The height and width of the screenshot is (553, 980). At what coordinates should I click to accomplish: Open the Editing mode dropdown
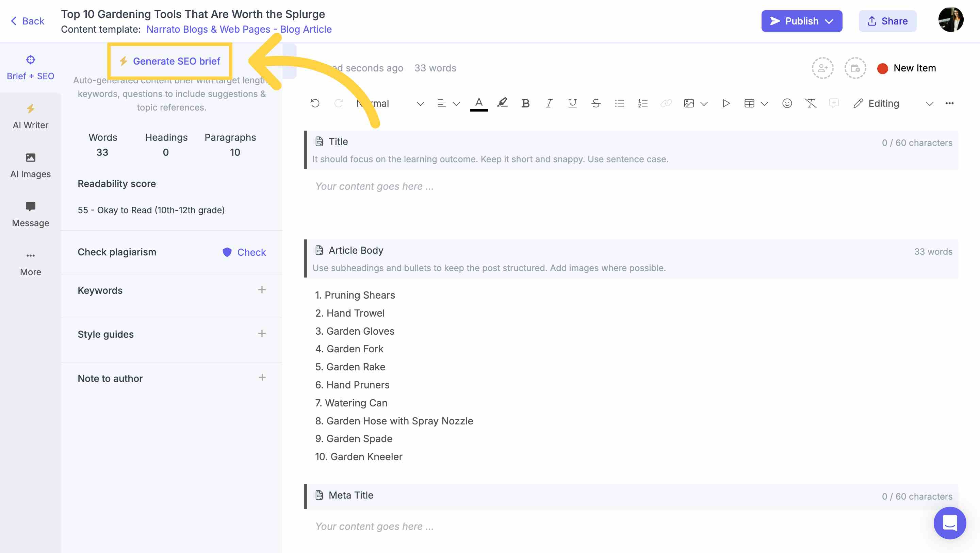(x=894, y=103)
